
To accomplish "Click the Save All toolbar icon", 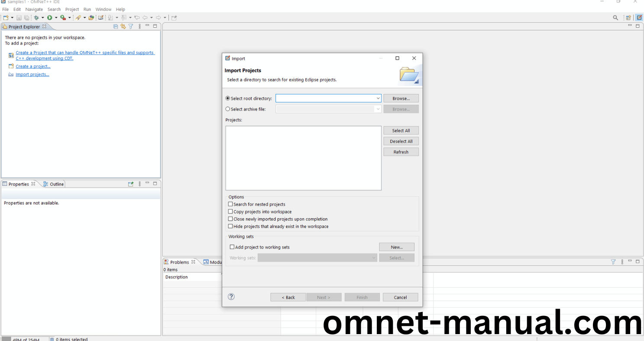I will (26, 18).
